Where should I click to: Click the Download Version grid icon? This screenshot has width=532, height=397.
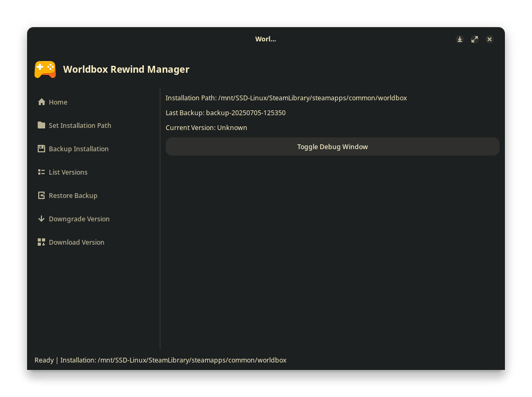coord(41,242)
